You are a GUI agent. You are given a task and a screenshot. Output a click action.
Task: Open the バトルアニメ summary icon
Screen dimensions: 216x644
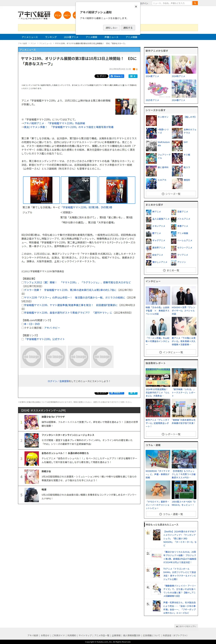[174, 220]
